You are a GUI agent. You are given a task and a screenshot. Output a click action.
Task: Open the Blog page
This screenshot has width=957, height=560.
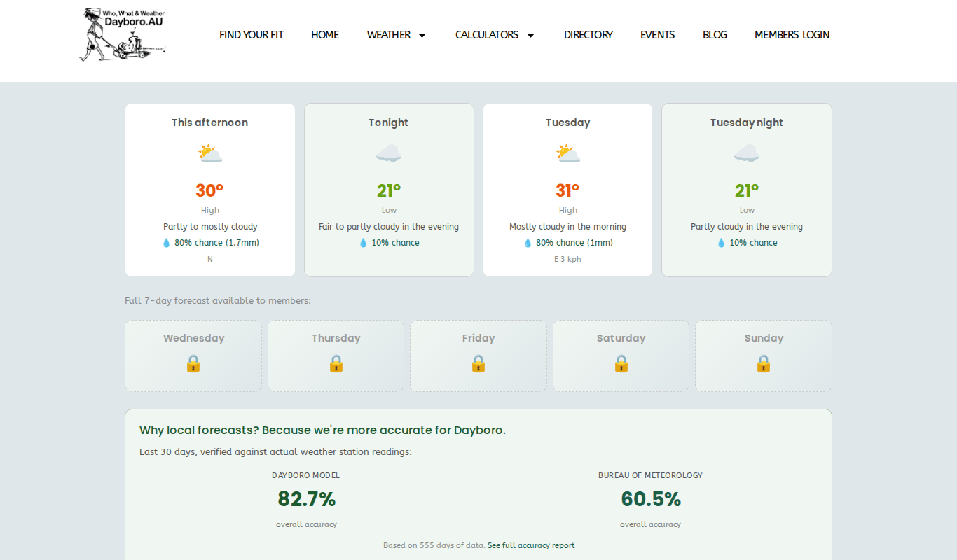(x=715, y=35)
